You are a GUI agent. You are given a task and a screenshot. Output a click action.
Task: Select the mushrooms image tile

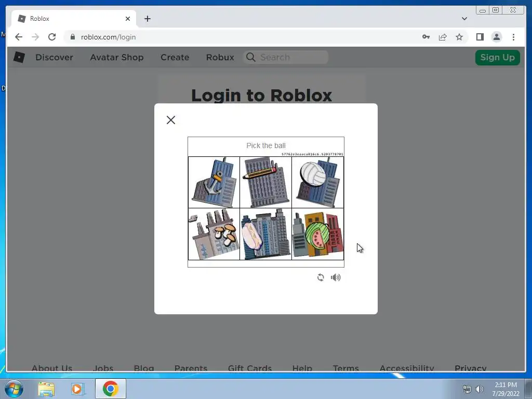(x=214, y=234)
